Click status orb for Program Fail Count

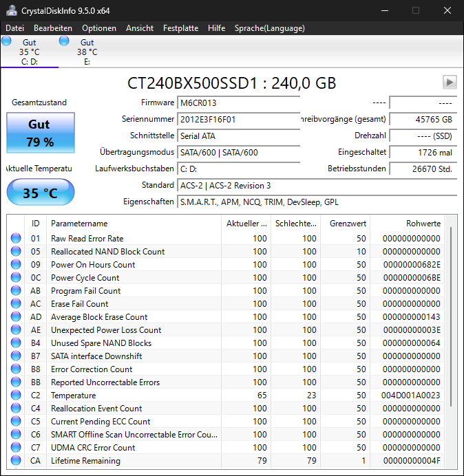(16, 290)
